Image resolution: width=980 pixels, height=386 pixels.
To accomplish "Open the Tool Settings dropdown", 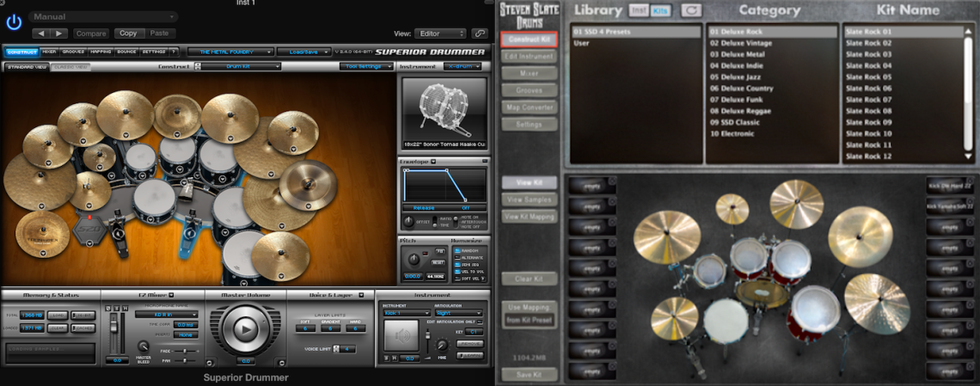I will [x=366, y=66].
